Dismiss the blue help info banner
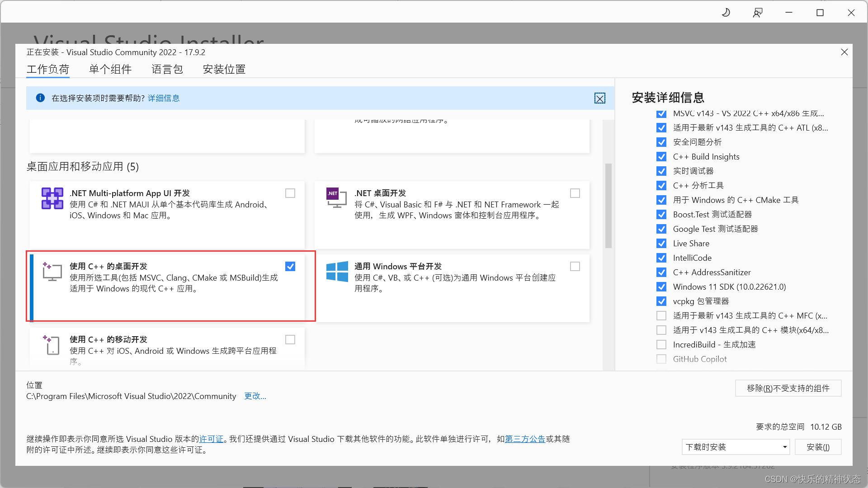Image resolution: width=868 pixels, height=488 pixels. click(x=599, y=99)
